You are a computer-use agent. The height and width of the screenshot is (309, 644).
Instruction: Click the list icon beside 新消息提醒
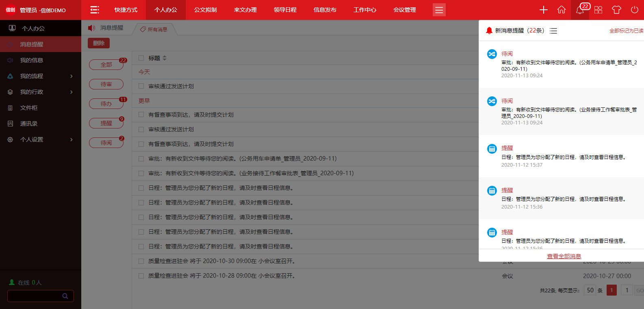pos(553,31)
